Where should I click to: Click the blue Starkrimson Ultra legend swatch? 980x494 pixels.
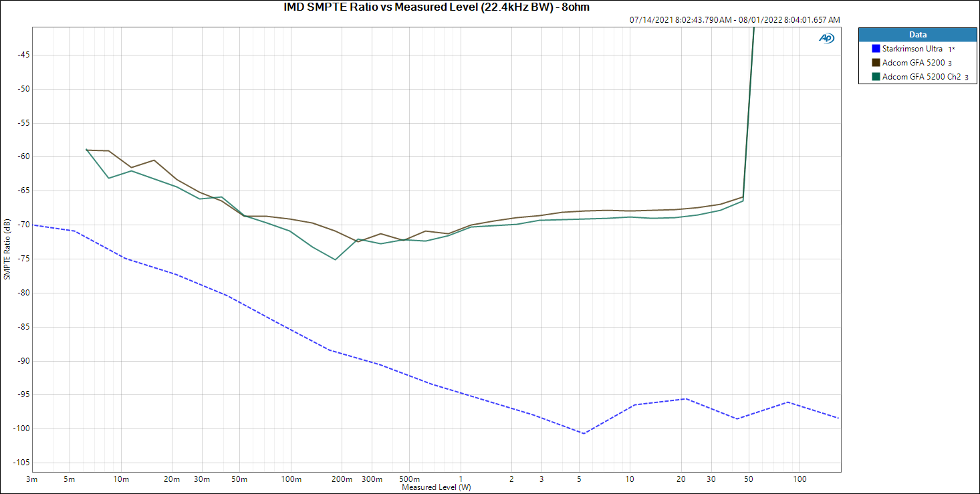876,49
